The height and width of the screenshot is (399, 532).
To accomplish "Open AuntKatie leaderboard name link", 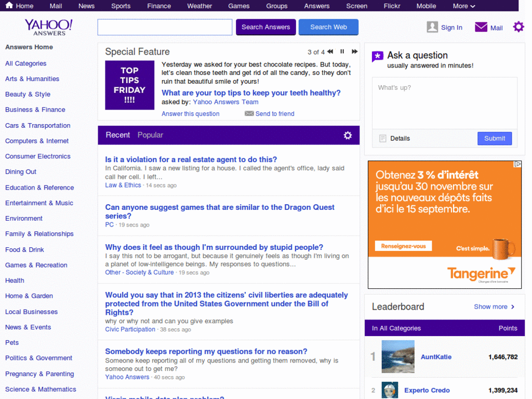I will 436,357.
